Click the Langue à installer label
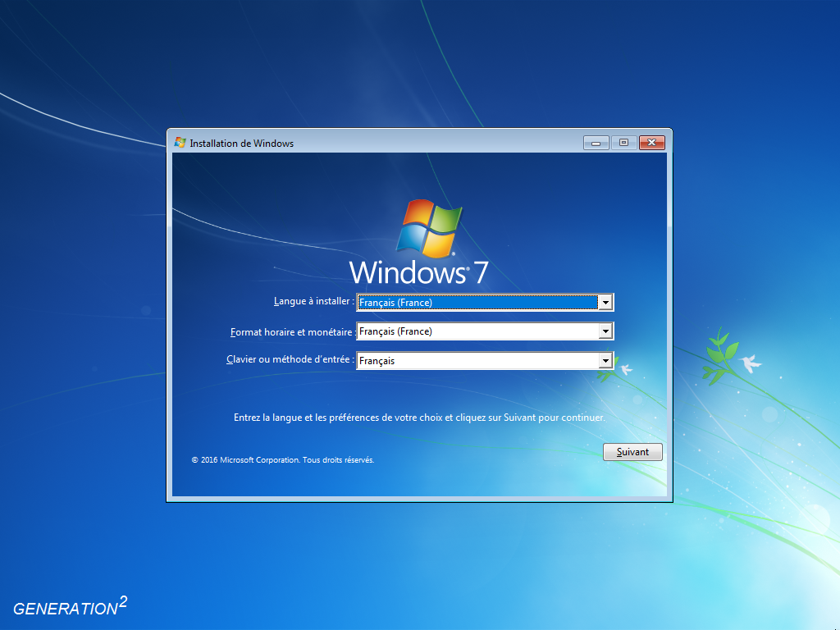 [314, 301]
